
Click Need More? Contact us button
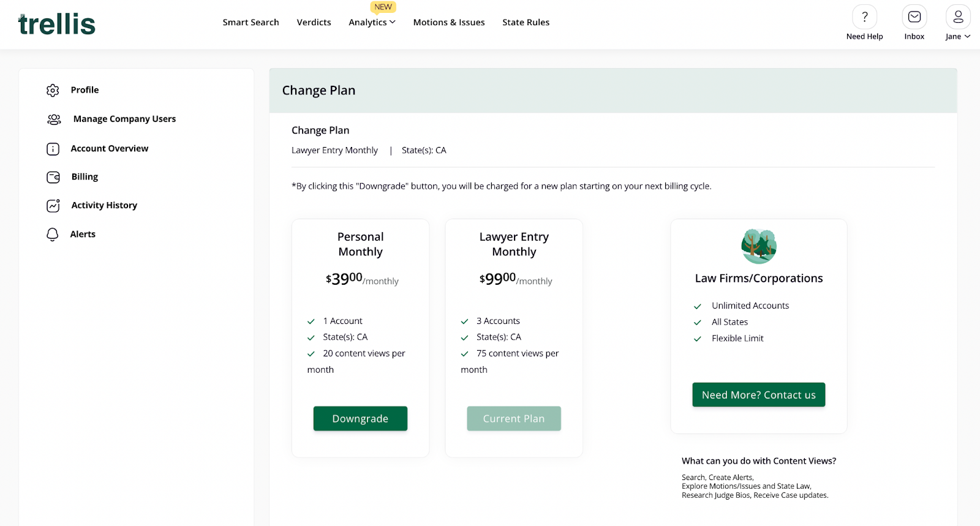759,395
